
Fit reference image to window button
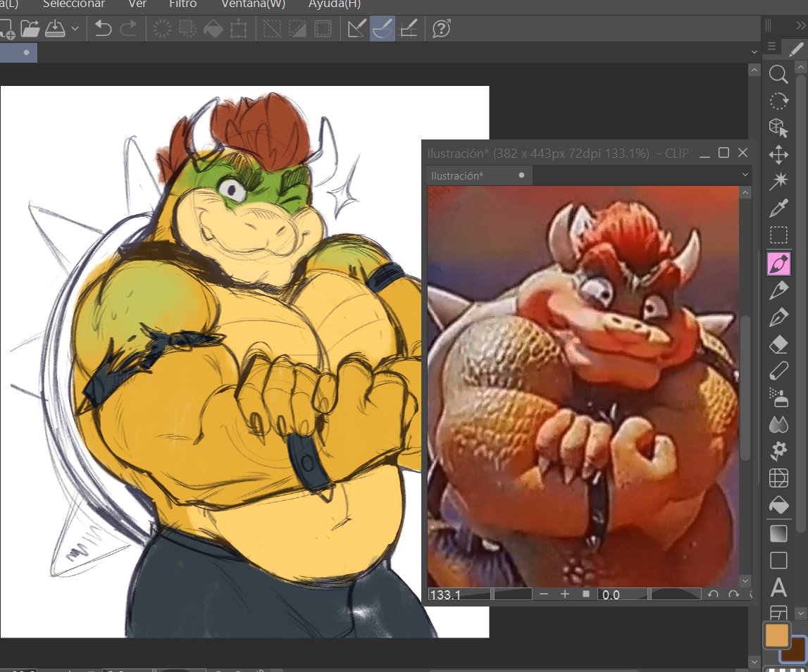coord(586,595)
